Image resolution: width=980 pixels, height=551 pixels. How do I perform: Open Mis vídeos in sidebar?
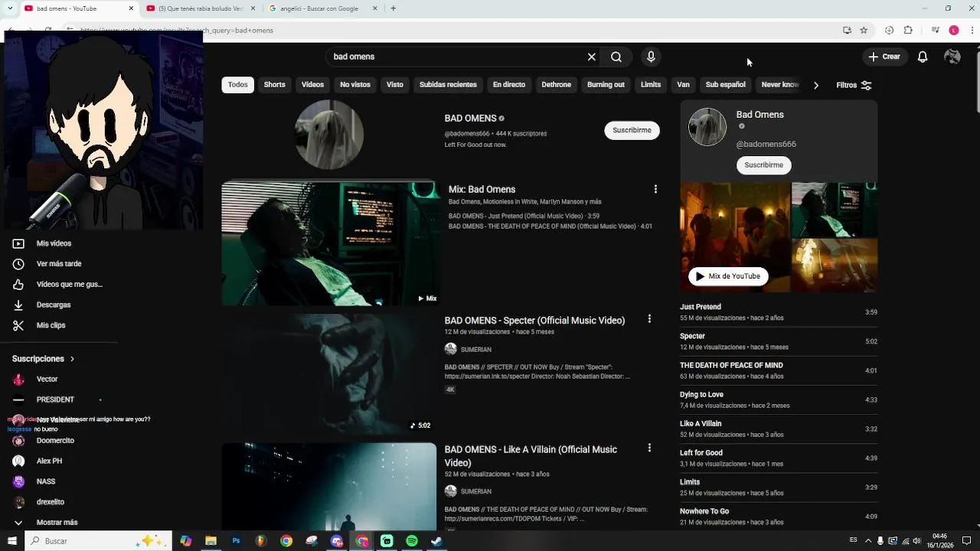point(54,243)
